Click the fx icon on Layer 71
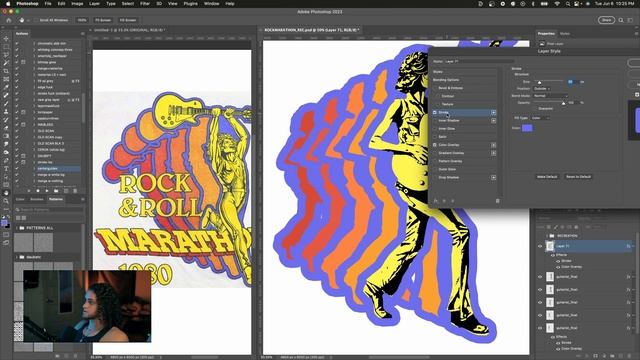The height and width of the screenshot is (360, 640). pos(628,246)
